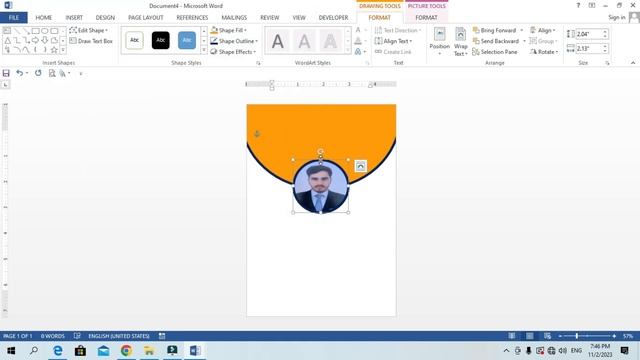Select the right arrow shape in gallery

[36, 40]
